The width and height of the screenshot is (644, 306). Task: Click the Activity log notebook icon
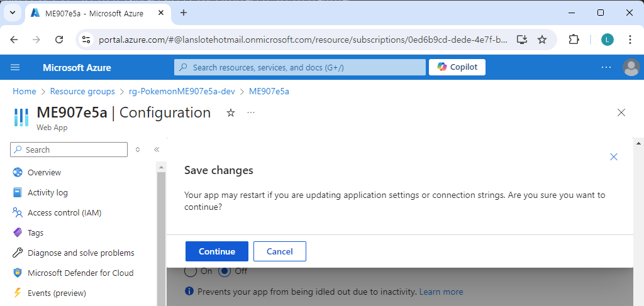17,192
